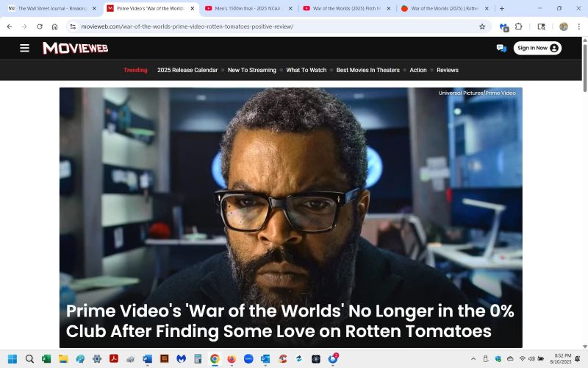Open the MovieWeb threads chat icon

point(501,48)
